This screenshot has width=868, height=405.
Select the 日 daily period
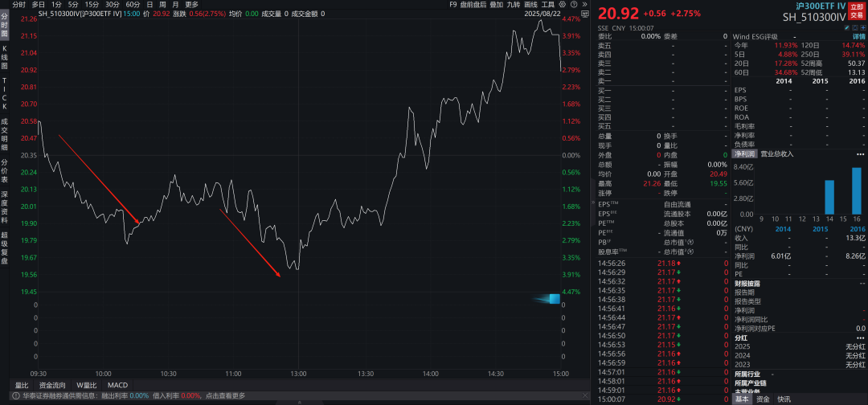pyautogui.click(x=149, y=4)
